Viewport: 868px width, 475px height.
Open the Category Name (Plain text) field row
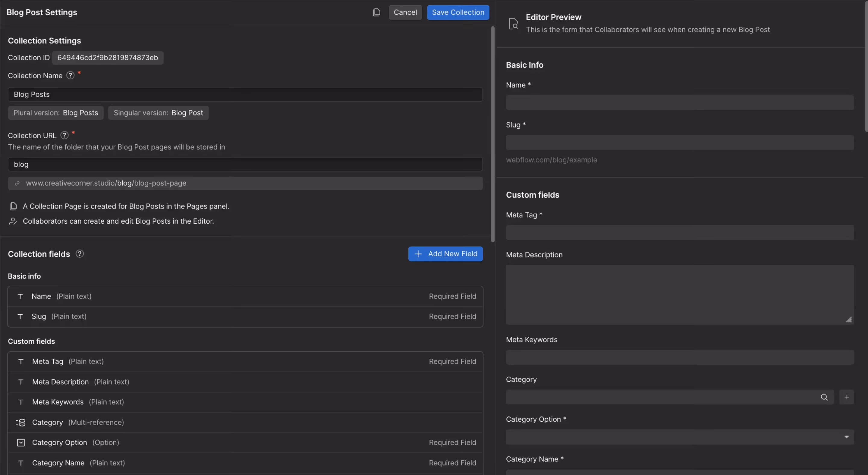[x=245, y=463]
